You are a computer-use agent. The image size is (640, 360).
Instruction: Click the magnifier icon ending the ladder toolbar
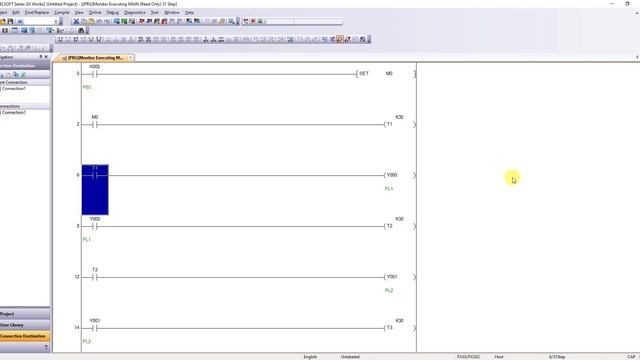(x=363, y=40)
